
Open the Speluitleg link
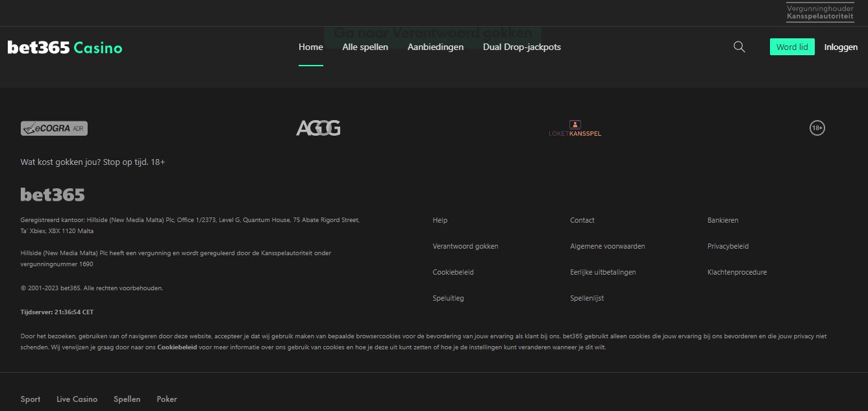448,298
